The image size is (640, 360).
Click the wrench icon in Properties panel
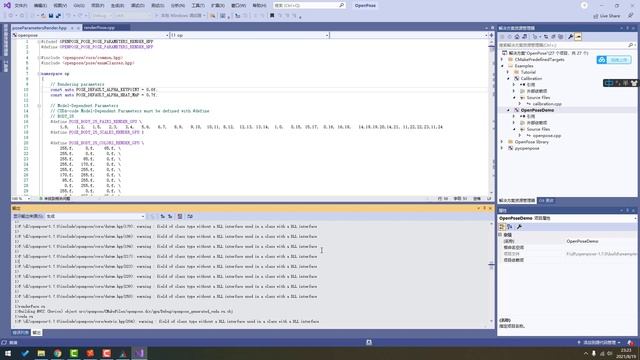519,227
